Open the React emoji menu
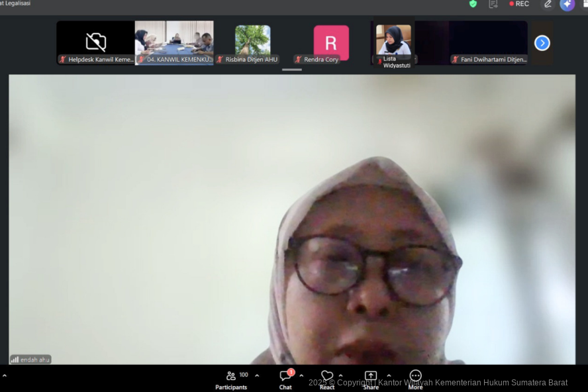588x392 pixels. [x=327, y=379]
